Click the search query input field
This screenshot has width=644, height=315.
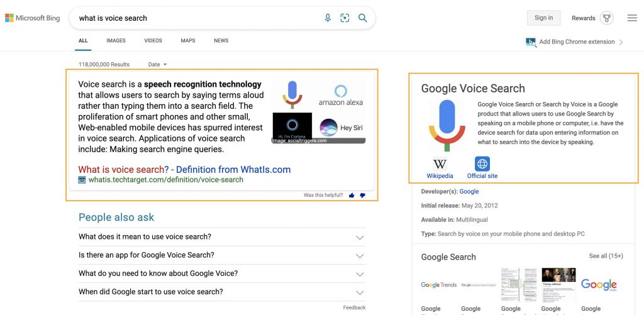pyautogui.click(x=197, y=18)
